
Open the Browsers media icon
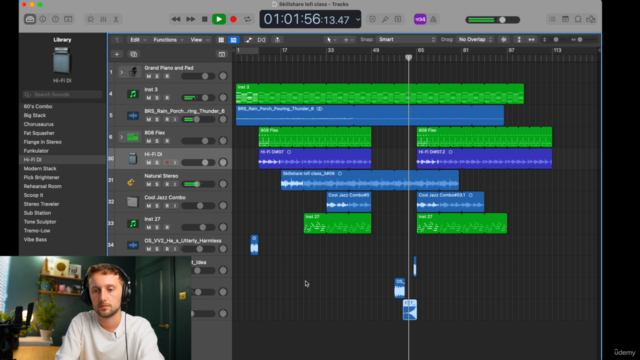[591, 19]
